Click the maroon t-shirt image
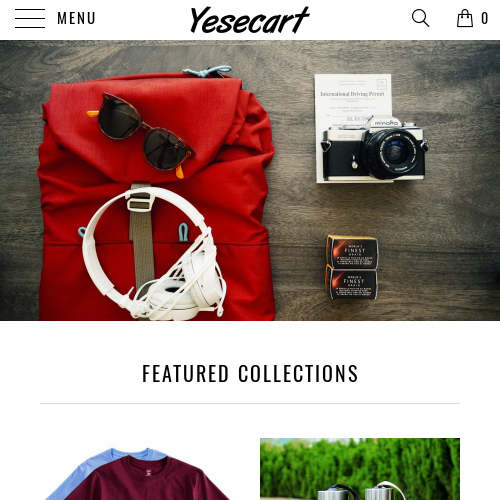This screenshot has height=500, width=500. pos(147,478)
